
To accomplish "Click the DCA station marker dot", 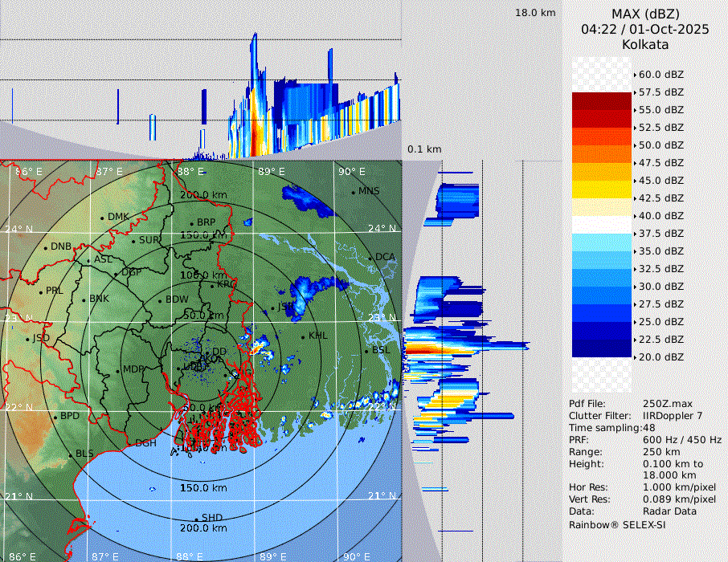I will coord(371,258).
